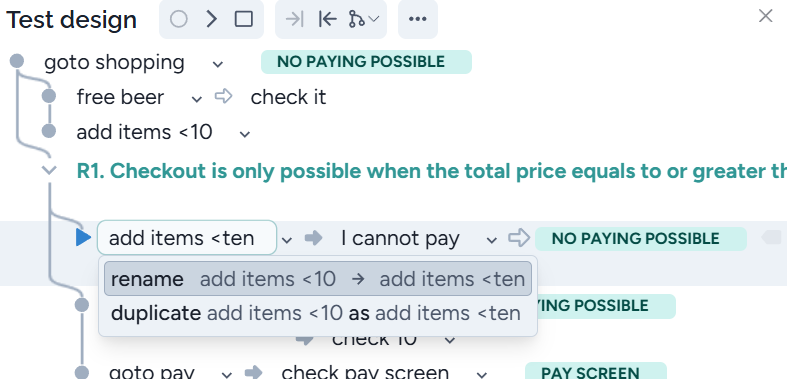Click the add items <ten input field
787x379 pixels.
(x=187, y=237)
